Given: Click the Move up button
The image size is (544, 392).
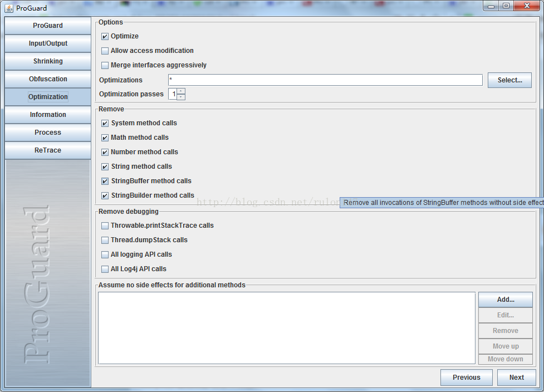Looking at the screenshot, I should pos(506,346).
